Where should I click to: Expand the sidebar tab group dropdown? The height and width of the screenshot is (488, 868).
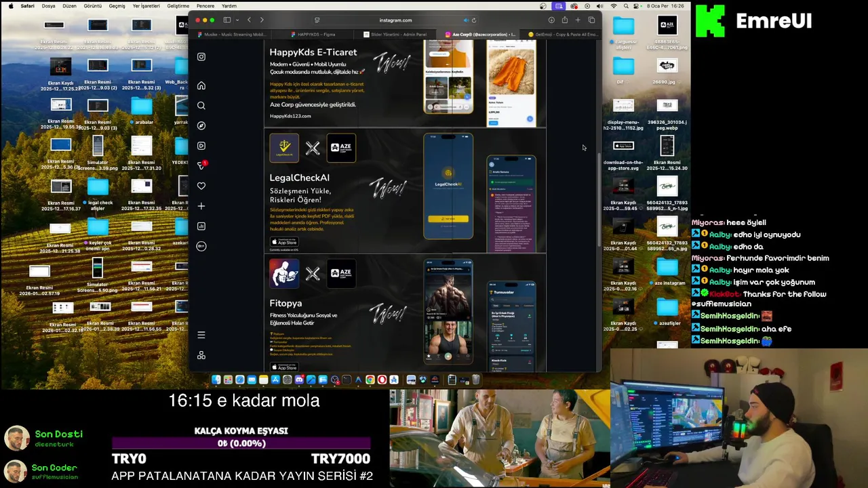(237, 20)
